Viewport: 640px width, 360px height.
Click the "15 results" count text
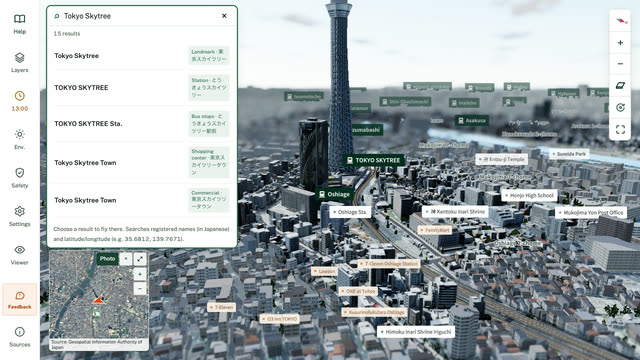pyautogui.click(x=67, y=33)
